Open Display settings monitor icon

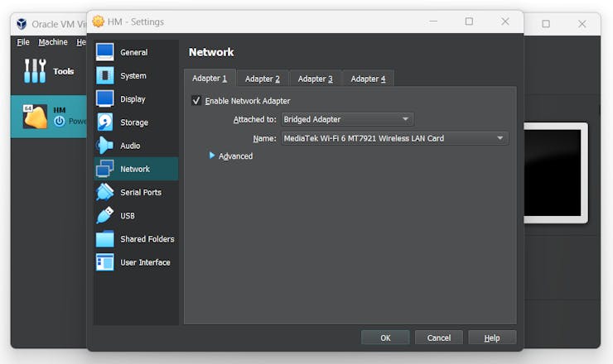(x=105, y=98)
